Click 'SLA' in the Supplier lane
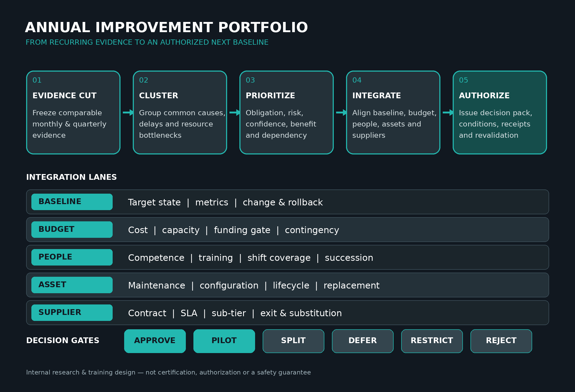Viewport: 575px width, 392px height. pos(189,313)
